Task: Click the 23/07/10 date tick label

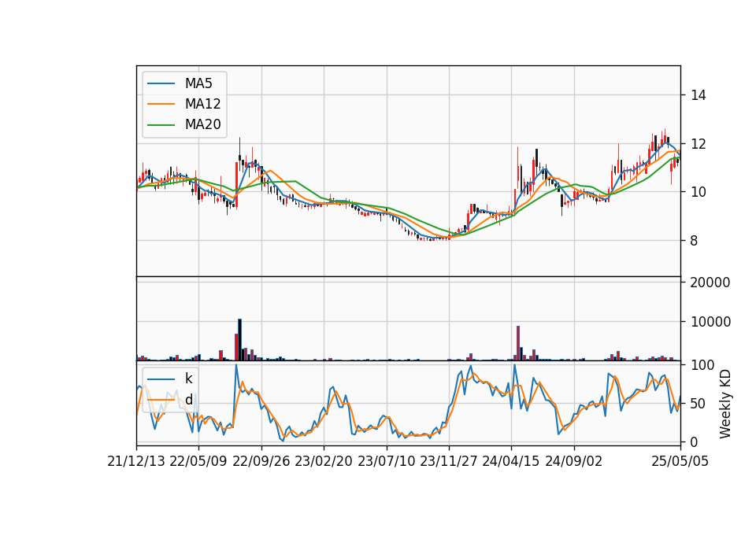Action: [x=386, y=461]
